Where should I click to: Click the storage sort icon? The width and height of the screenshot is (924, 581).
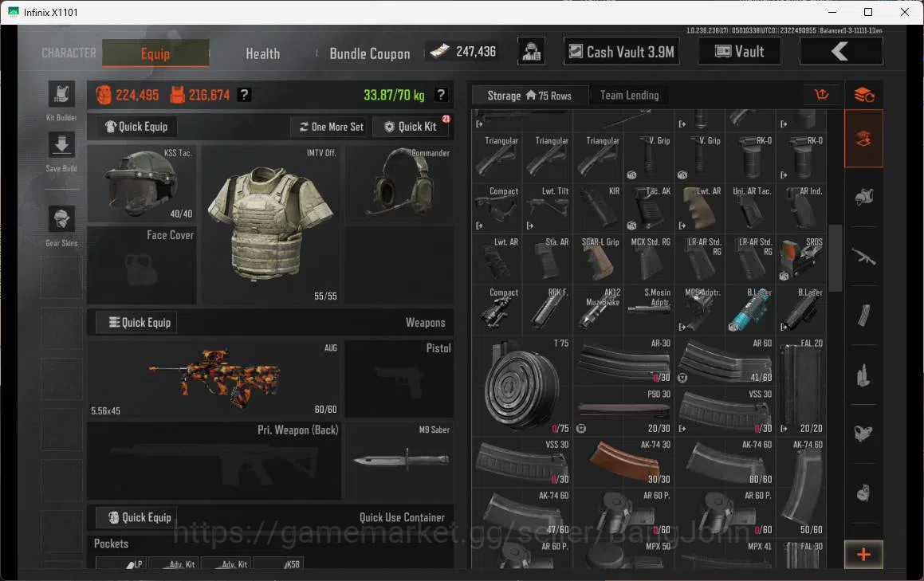click(x=821, y=94)
